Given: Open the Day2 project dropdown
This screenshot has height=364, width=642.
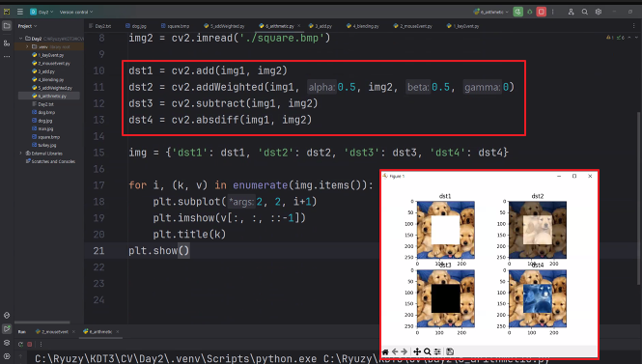Looking at the screenshot, I should click(x=42, y=12).
